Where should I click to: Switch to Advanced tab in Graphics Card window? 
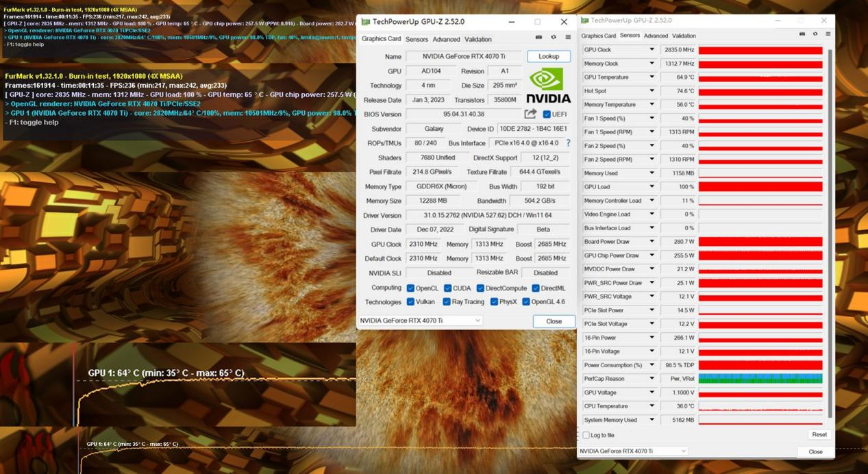pos(446,39)
